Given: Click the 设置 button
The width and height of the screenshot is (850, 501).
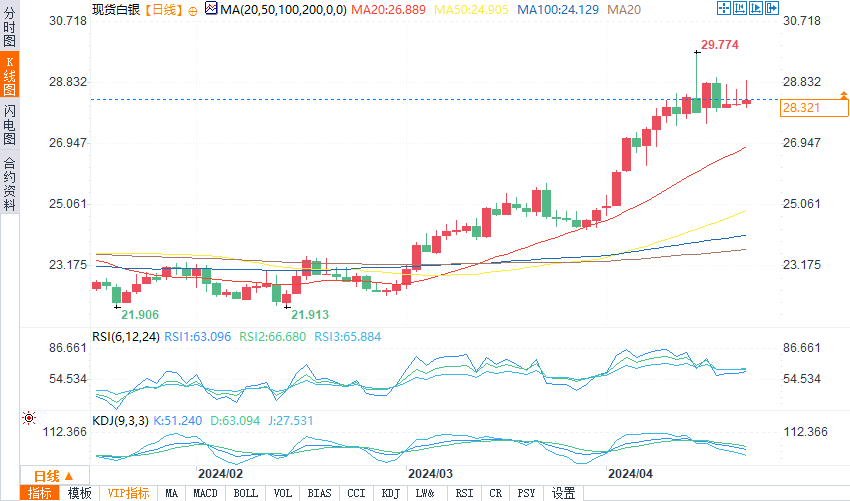Looking at the screenshot, I should coord(563,493).
